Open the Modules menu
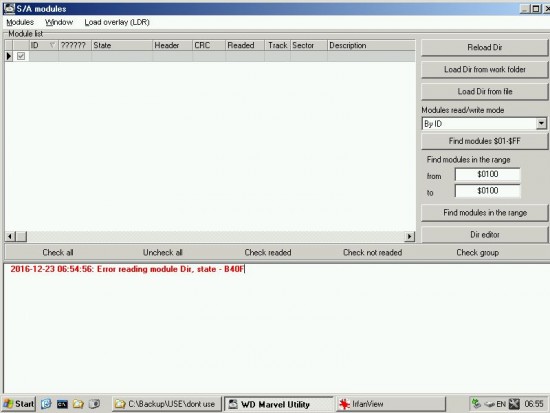Viewport: 550px width, 413px height. tap(20, 22)
